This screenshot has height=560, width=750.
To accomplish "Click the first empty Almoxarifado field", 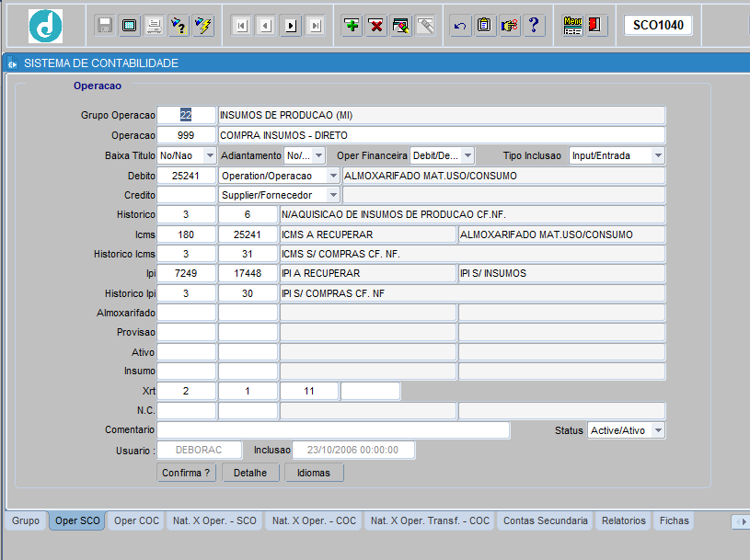I will pyautogui.click(x=186, y=313).
